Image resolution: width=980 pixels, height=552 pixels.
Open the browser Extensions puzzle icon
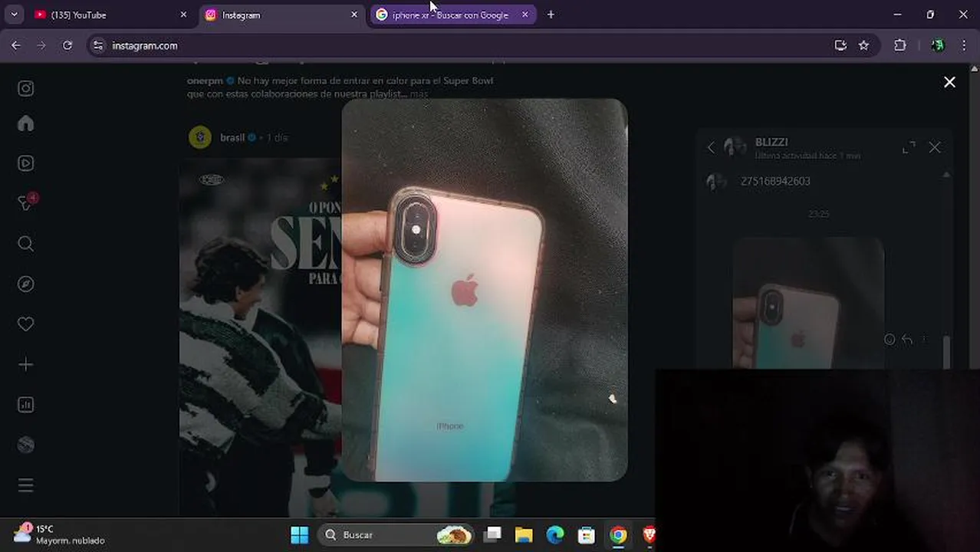click(x=900, y=45)
